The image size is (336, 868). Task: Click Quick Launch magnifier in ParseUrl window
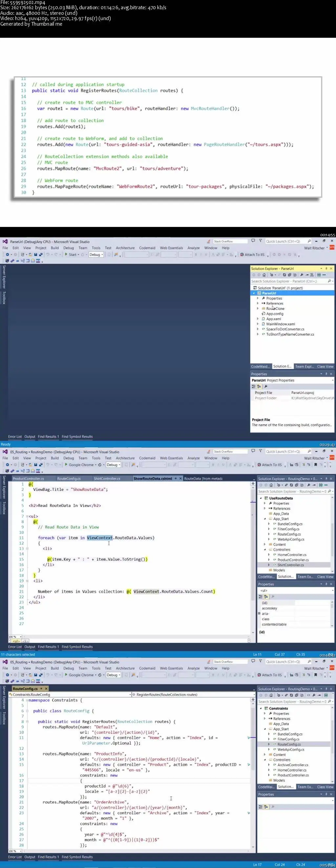pyautogui.click(x=309, y=241)
